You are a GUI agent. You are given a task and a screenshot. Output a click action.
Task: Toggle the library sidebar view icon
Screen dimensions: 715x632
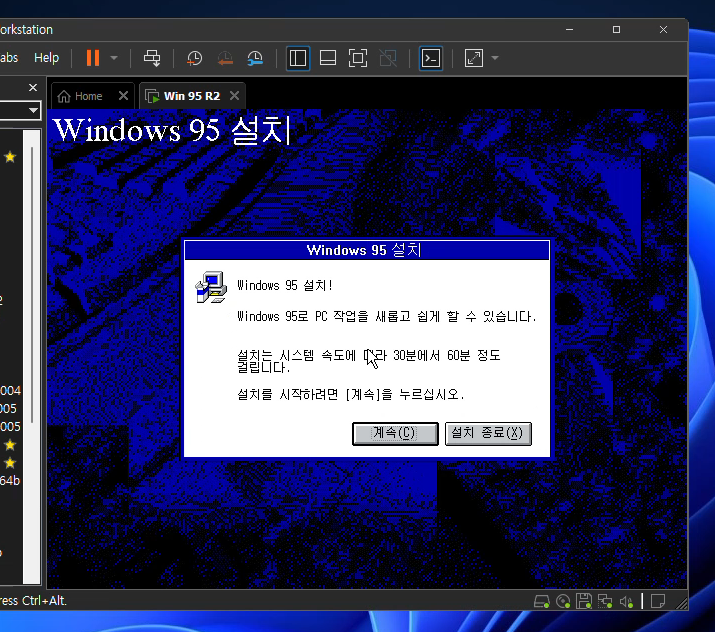pos(298,58)
